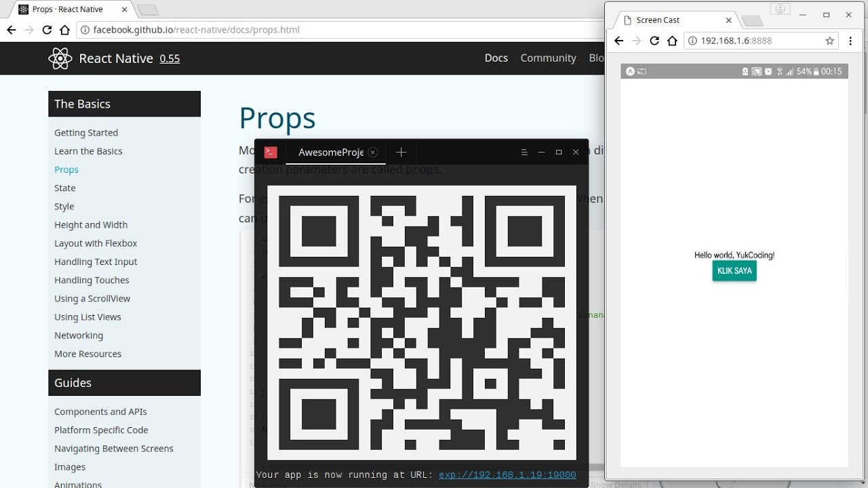Click the Guides section header
Viewport: 868px width, 488px height.
[x=124, y=382]
